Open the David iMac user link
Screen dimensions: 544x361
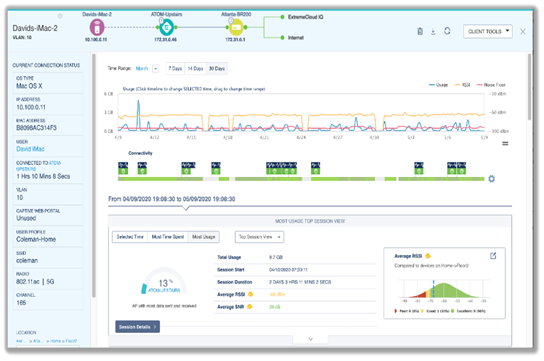[x=30, y=149]
